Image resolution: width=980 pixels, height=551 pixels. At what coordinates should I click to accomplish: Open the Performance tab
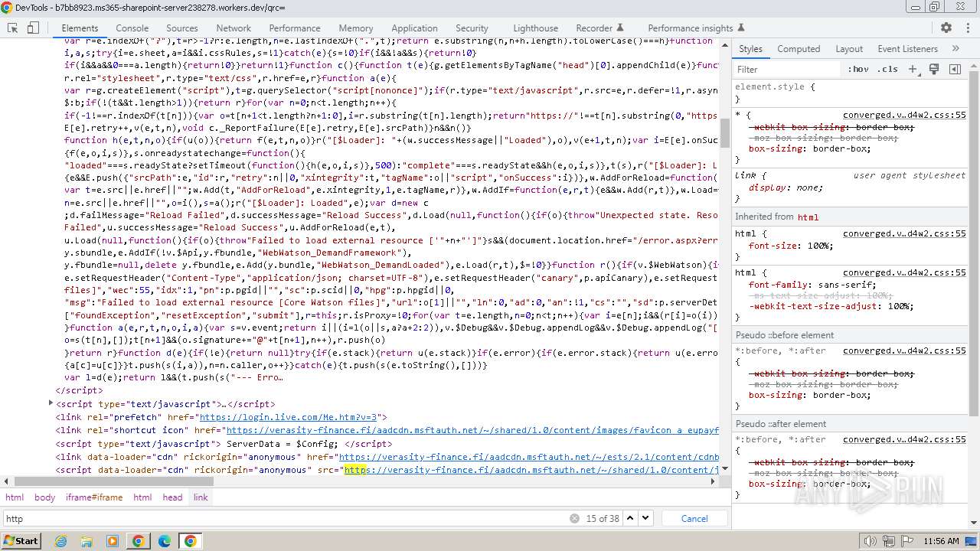click(295, 28)
